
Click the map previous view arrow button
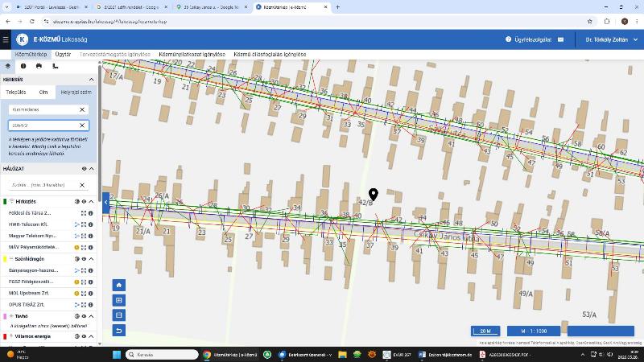(119, 331)
